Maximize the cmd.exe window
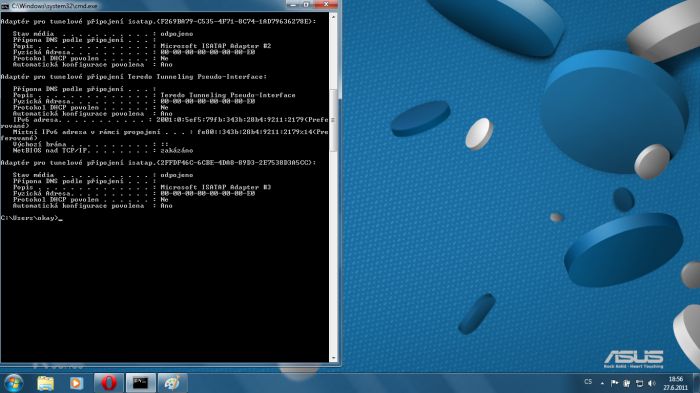This screenshot has height=393, width=700. (x=306, y=4)
